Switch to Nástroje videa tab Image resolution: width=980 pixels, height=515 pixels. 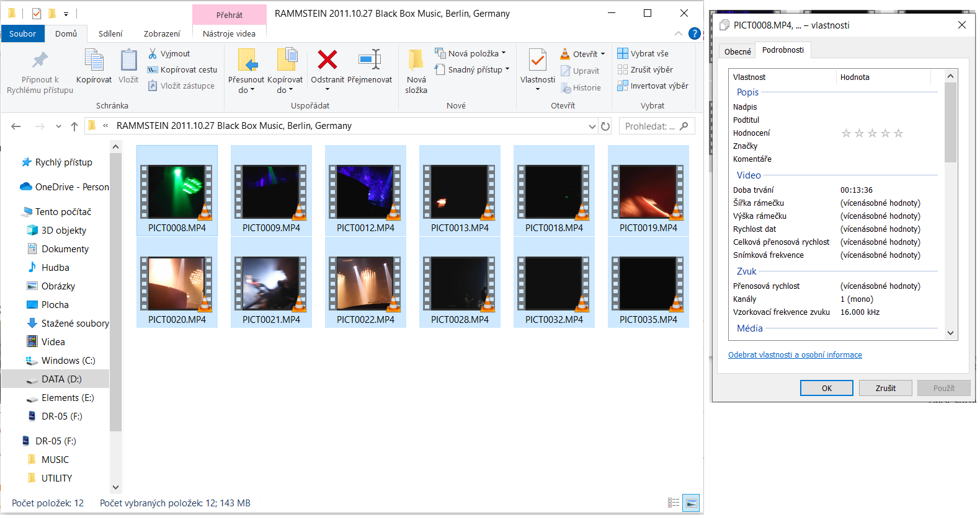point(229,33)
